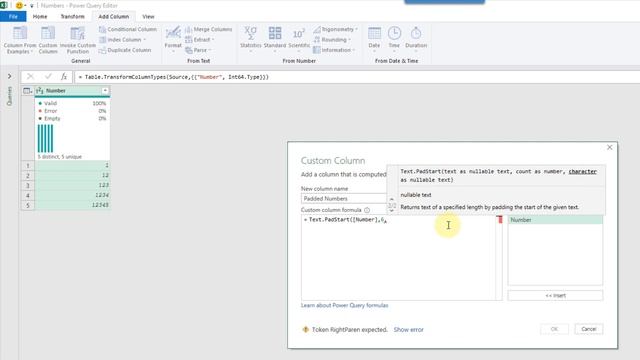
Task: Click inside the formula bar text
Action: click(173, 77)
